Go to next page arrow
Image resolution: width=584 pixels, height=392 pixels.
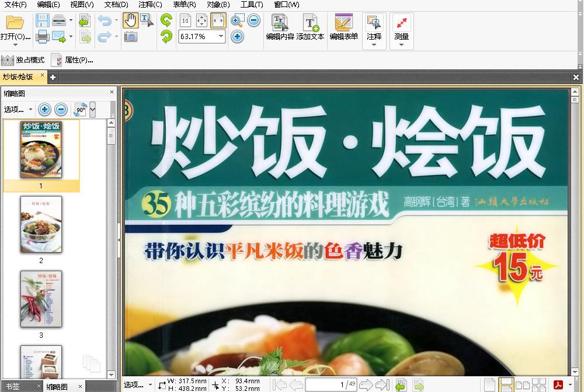pyautogui.click(x=366, y=384)
